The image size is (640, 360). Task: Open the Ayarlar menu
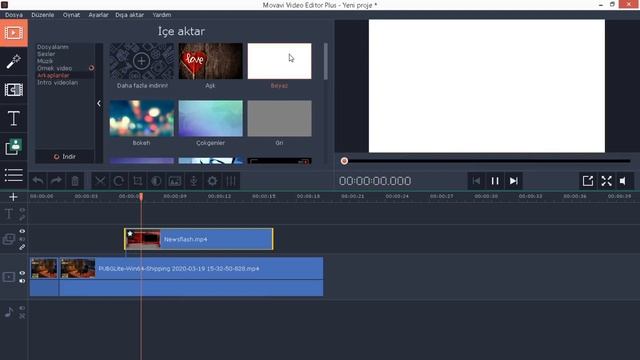click(x=98, y=15)
